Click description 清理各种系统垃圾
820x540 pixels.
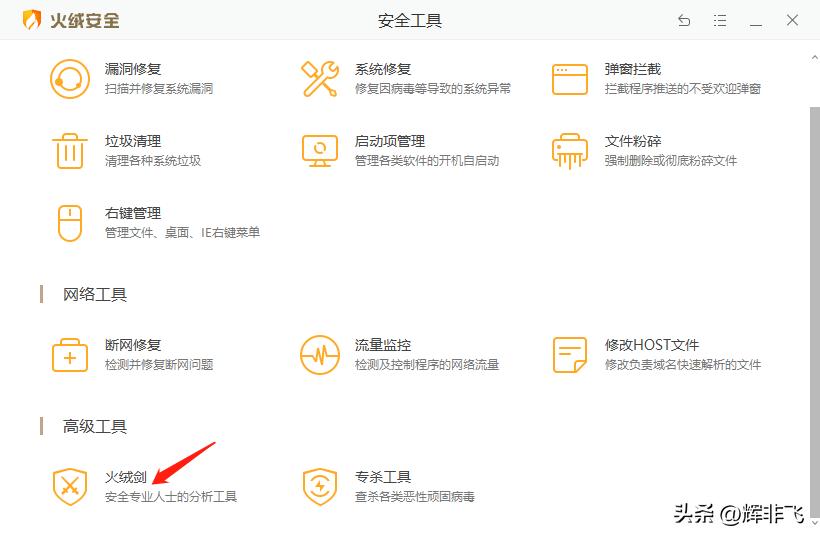[153, 160]
